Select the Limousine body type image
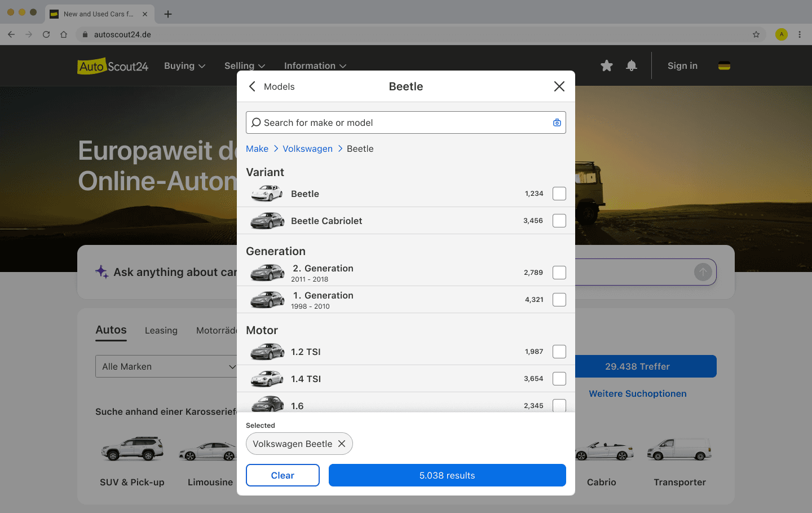Image resolution: width=812 pixels, height=513 pixels. pyautogui.click(x=208, y=451)
